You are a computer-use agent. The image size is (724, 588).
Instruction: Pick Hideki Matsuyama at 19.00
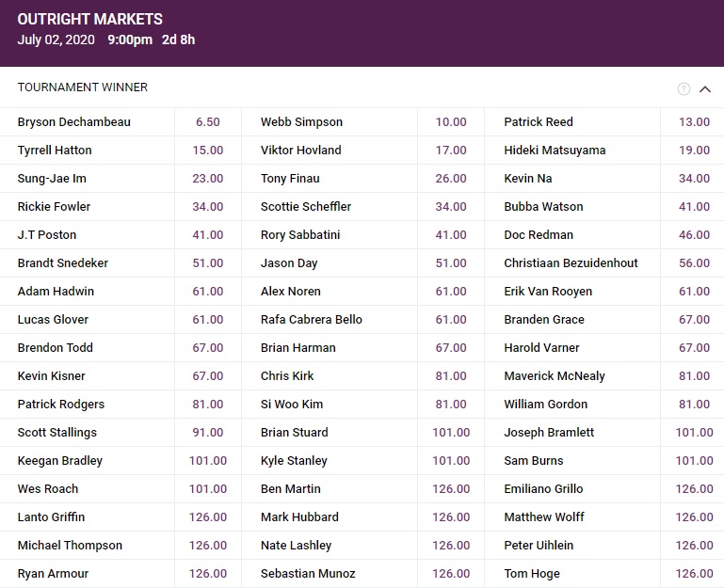coord(694,150)
